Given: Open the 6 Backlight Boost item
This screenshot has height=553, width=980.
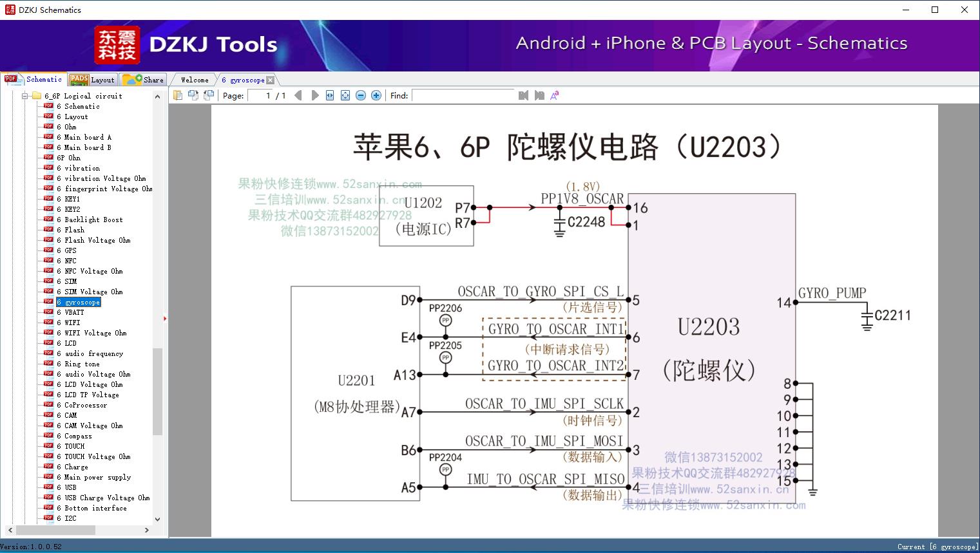Looking at the screenshot, I should (x=90, y=220).
